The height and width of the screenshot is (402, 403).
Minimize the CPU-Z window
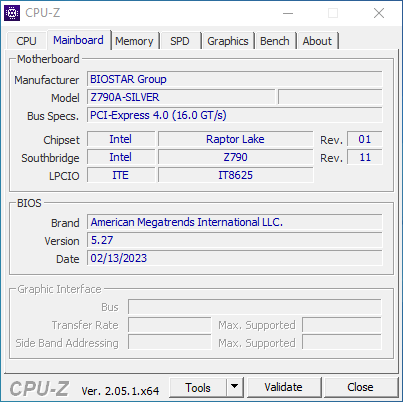click(x=288, y=13)
